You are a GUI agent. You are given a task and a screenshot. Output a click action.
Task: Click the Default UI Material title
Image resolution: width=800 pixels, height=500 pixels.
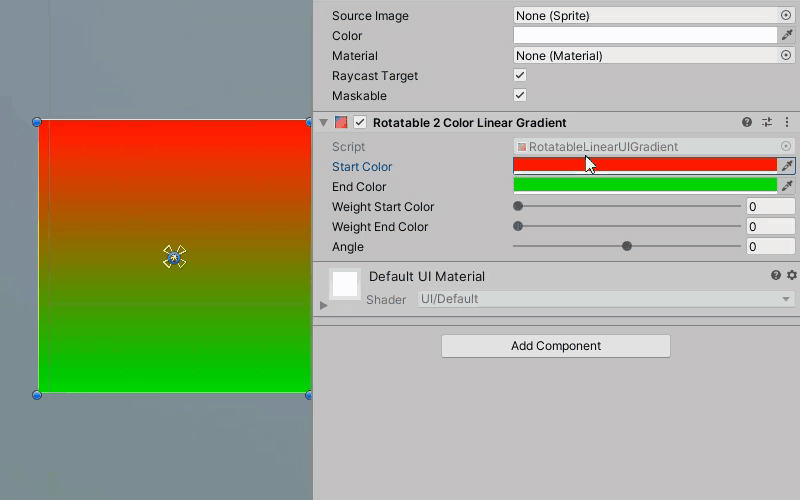coord(427,277)
